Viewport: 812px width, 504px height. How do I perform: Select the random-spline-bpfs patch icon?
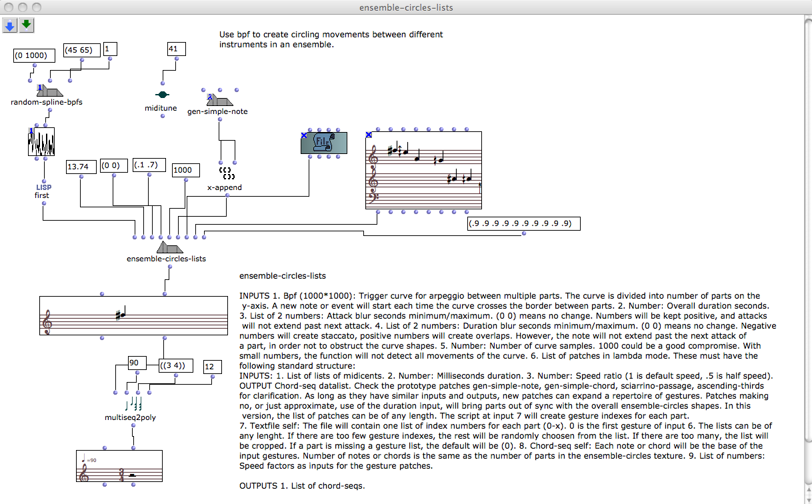[50, 91]
